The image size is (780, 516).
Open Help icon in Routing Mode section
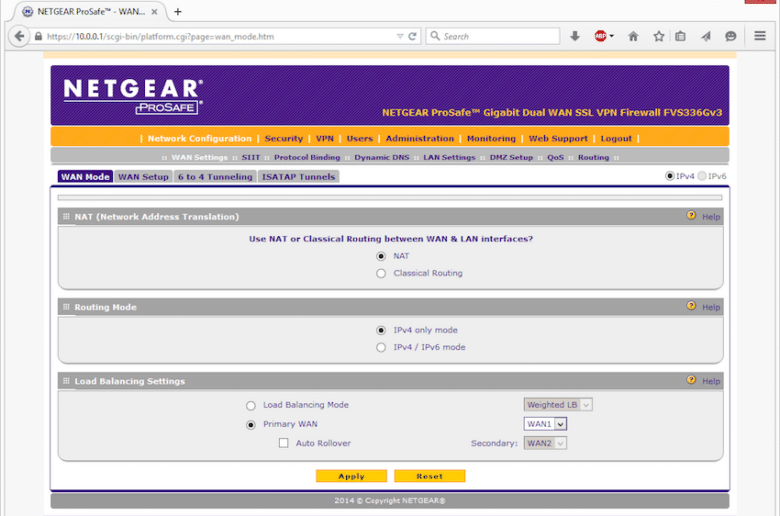coord(691,306)
